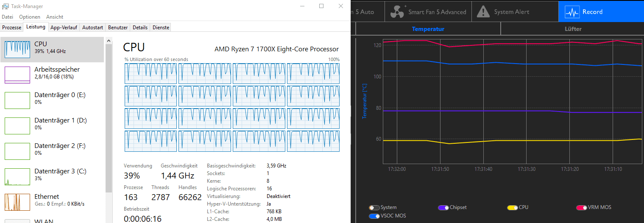
Task: Toggle the CPU temperature series switch
Action: (513, 208)
